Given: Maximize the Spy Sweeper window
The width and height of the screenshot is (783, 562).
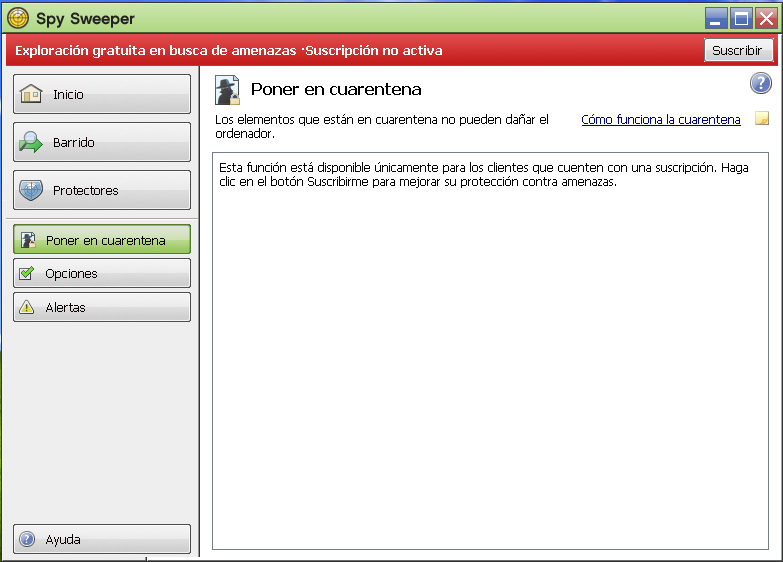Looking at the screenshot, I should [x=741, y=18].
